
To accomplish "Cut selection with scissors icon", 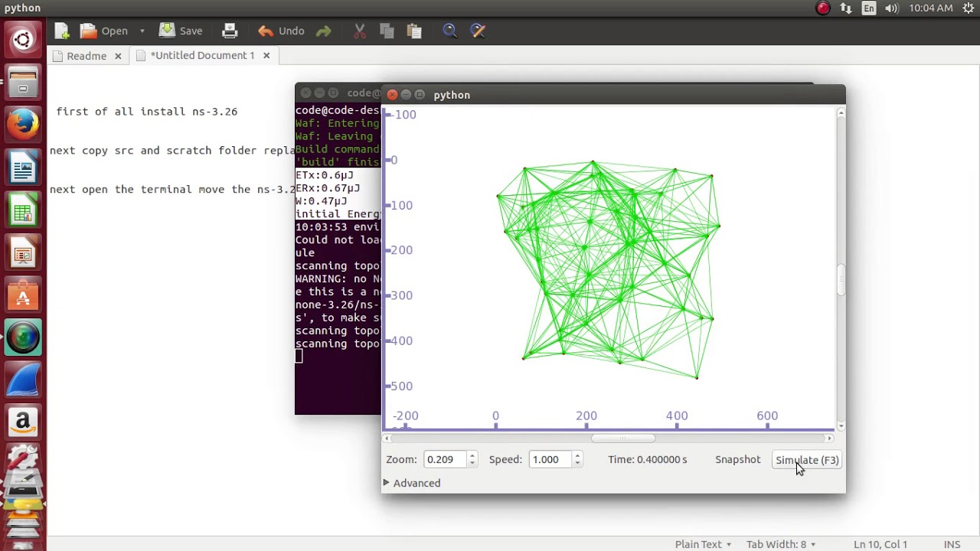I will point(360,31).
